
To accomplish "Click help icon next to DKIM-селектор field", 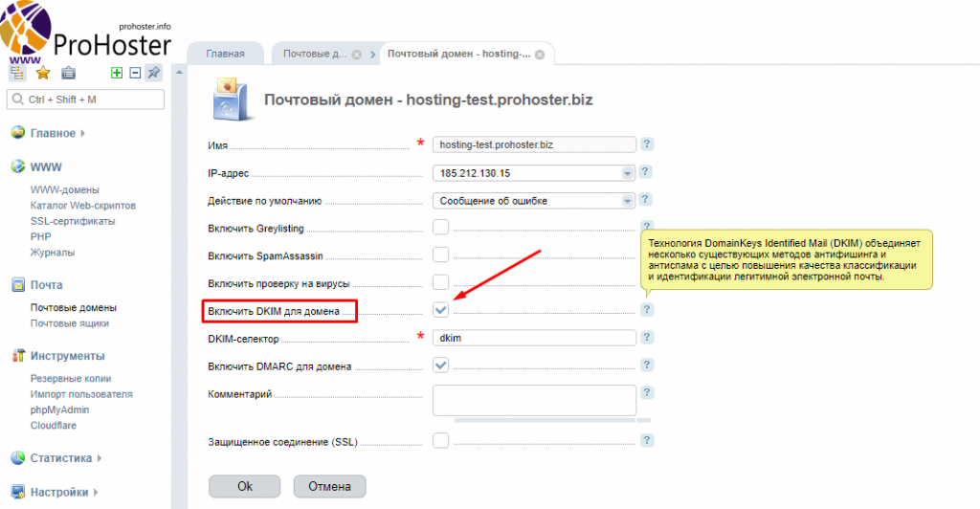I will coord(647,338).
